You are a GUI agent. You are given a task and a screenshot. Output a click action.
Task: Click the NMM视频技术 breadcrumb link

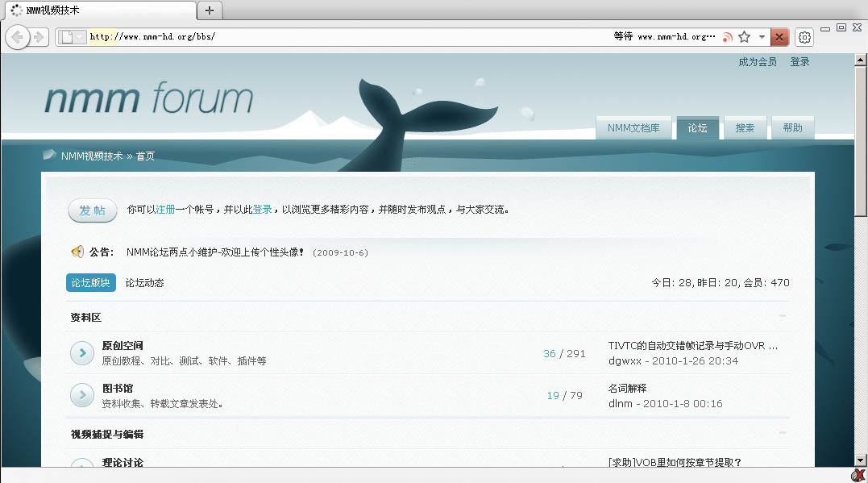(x=92, y=156)
